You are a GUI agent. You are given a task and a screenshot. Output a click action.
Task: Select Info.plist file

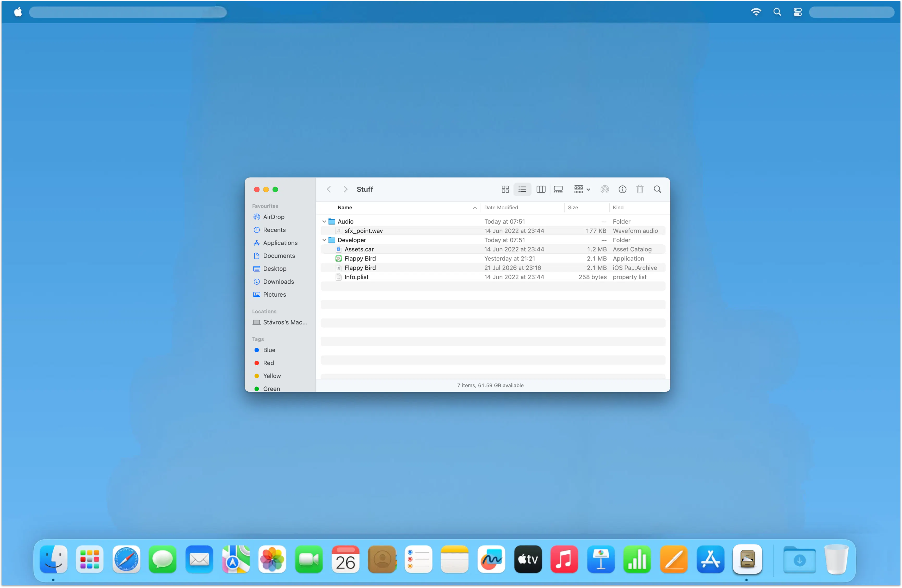click(493, 277)
